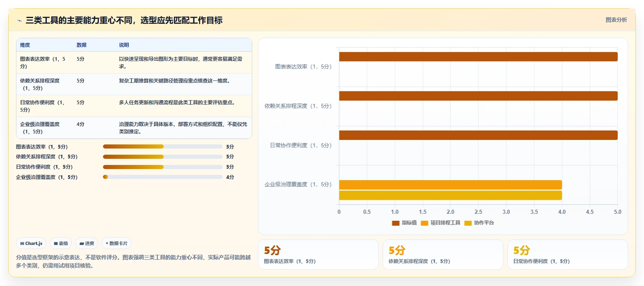Click the x-axis tick 0.5
The width and height of the screenshot is (644, 286).
(x=367, y=212)
